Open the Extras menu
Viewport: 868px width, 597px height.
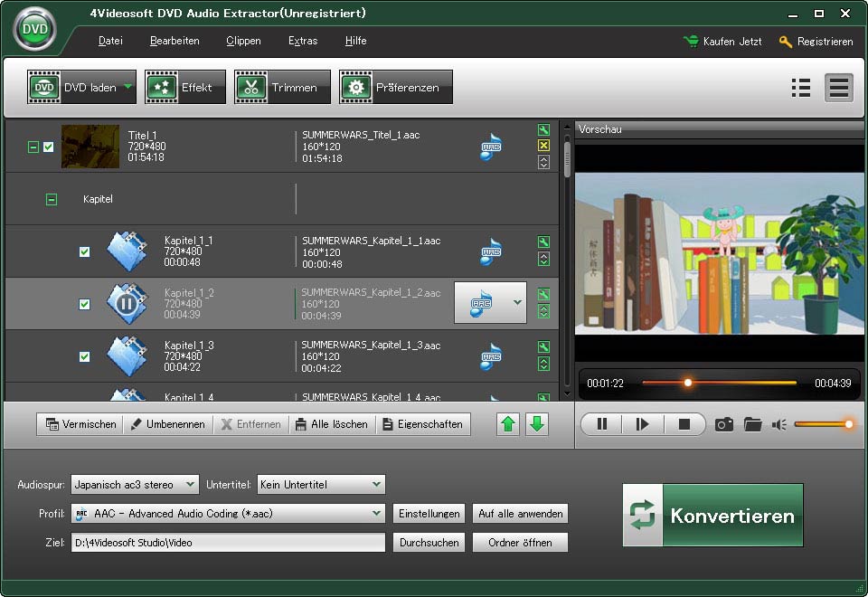(x=302, y=41)
